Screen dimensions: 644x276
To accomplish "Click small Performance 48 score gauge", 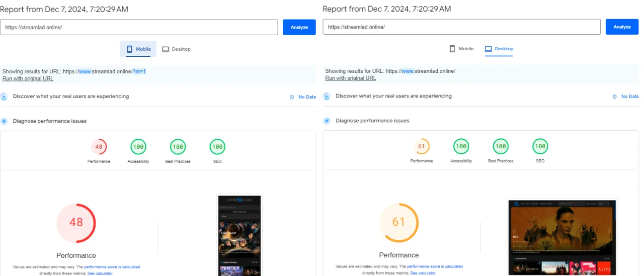I will click(99, 147).
